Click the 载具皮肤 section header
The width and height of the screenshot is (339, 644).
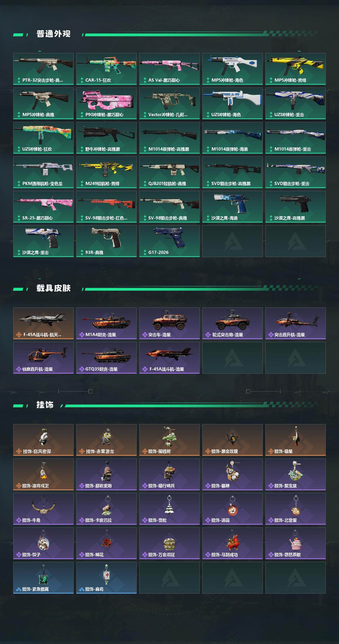point(53,288)
